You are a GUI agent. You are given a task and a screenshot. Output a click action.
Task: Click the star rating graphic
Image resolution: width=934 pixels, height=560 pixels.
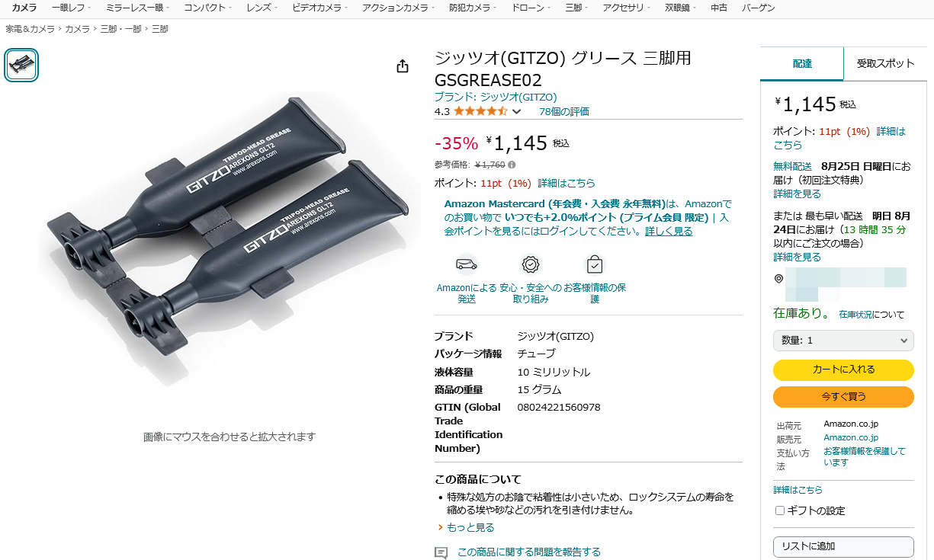480,111
